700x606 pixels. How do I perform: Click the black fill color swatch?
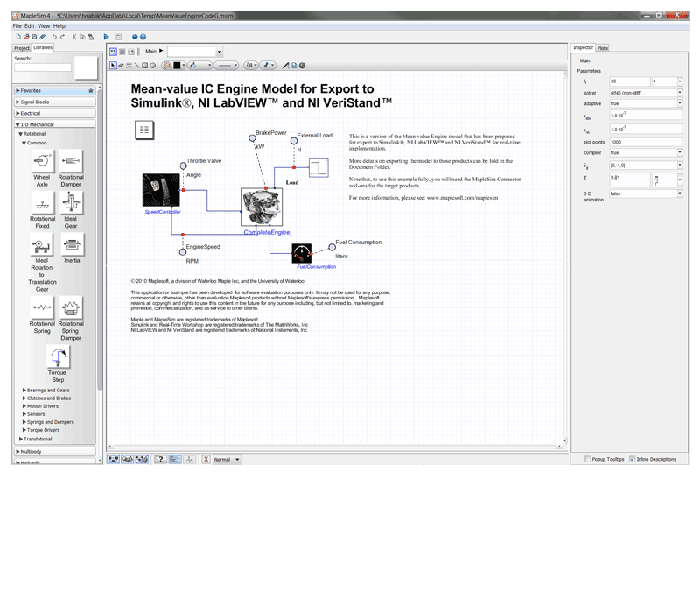pyautogui.click(x=177, y=65)
